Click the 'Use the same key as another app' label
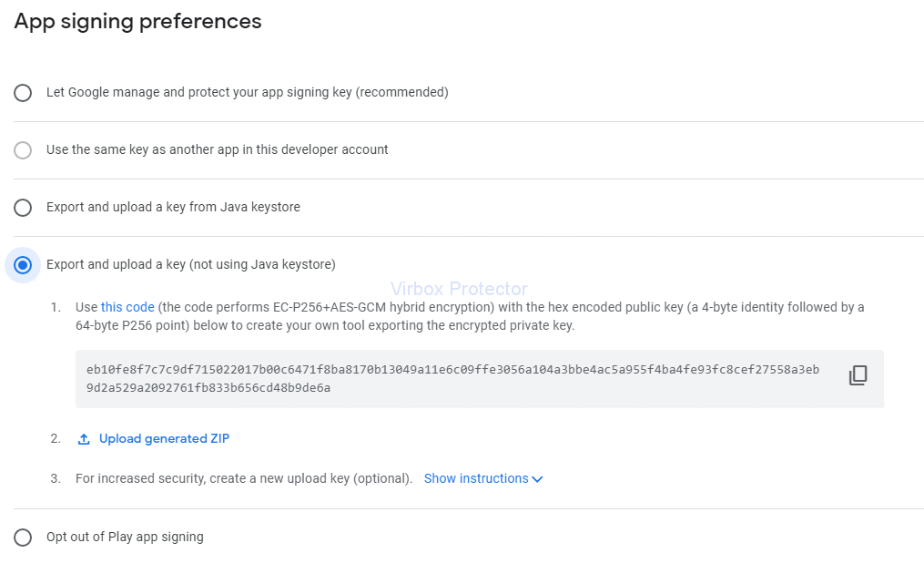 pos(217,149)
